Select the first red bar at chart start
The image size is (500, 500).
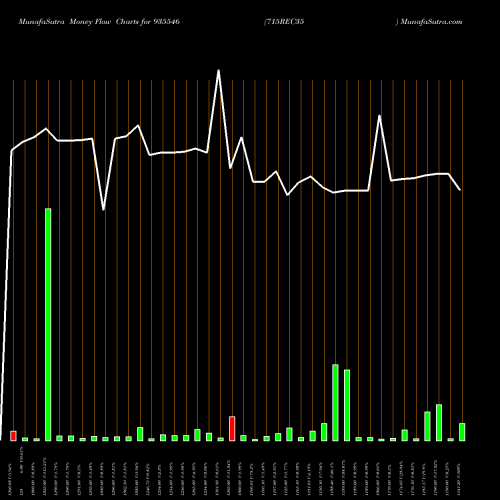click(13, 436)
